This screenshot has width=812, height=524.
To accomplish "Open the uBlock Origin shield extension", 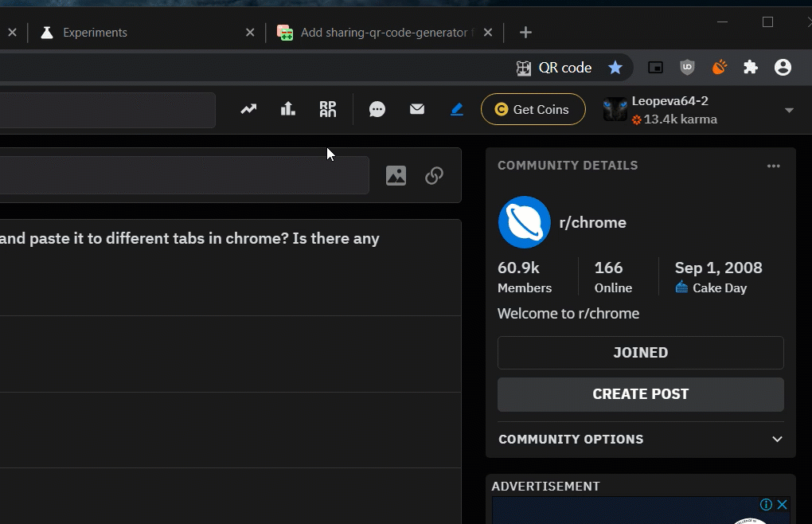I will (687, 68).
